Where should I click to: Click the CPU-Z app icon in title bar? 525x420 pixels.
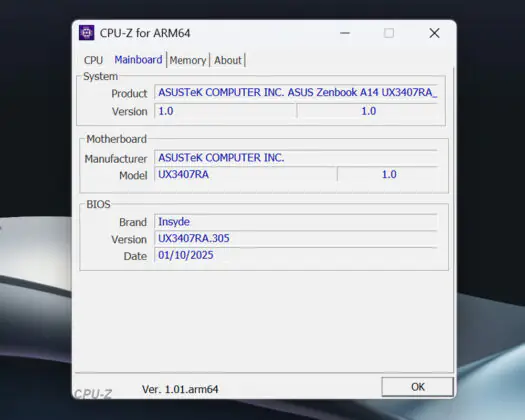click(86, 33)
